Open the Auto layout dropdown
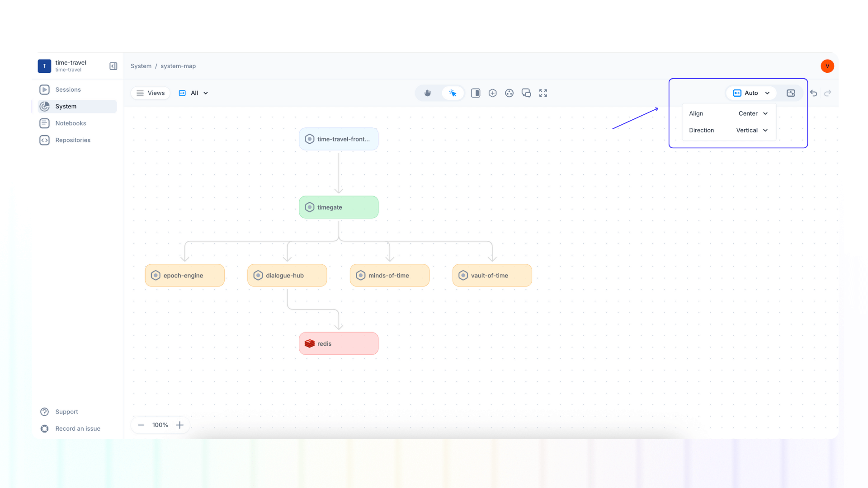 (x=750, y=93)
